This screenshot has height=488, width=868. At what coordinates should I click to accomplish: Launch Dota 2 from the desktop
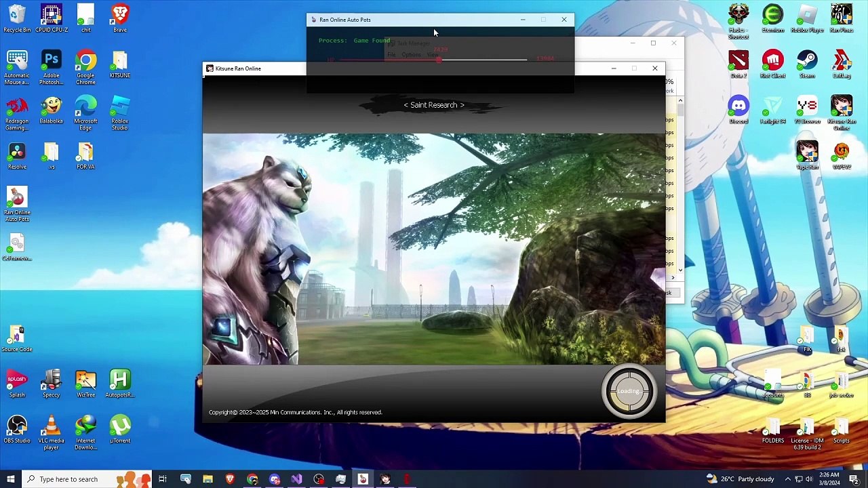pos(738,64)
